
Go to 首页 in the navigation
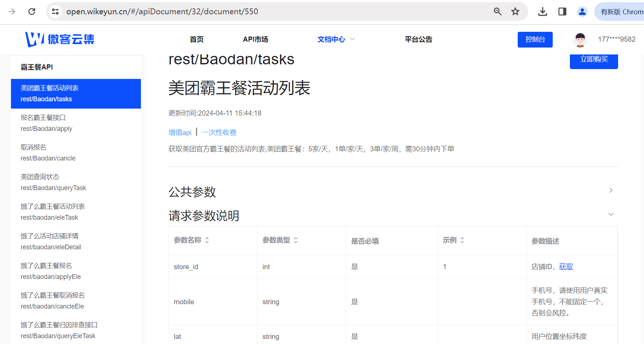tap(196, 39)
